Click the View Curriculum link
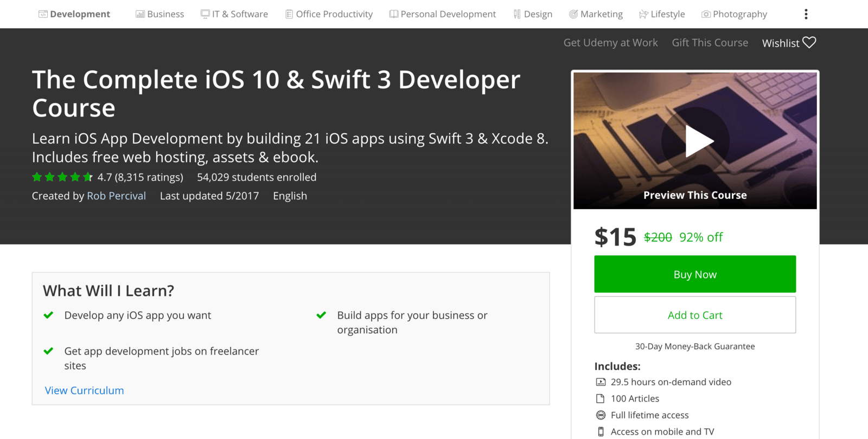This screenshot has width=868, height=439. (84, 390)
